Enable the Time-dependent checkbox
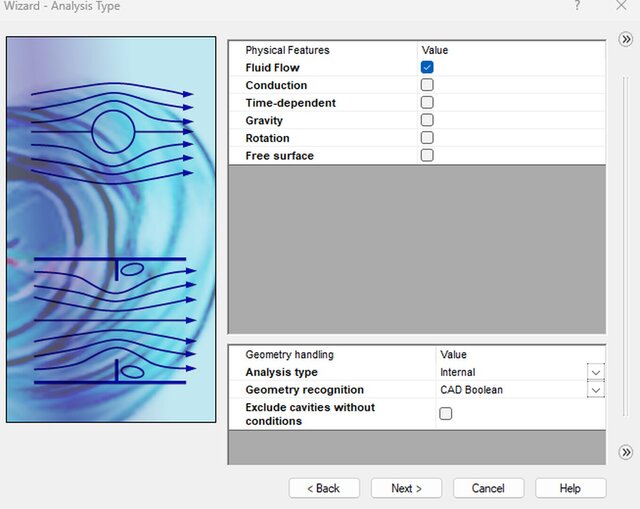640x509 pixels. pyautogui.click(x=427, y=102)
